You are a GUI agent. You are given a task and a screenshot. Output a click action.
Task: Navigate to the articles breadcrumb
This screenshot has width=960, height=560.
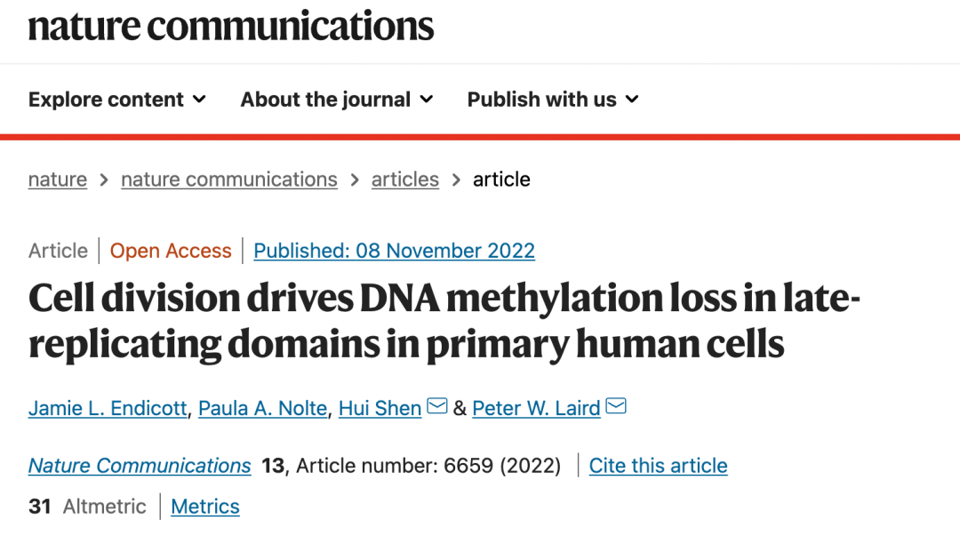(405, 180)
